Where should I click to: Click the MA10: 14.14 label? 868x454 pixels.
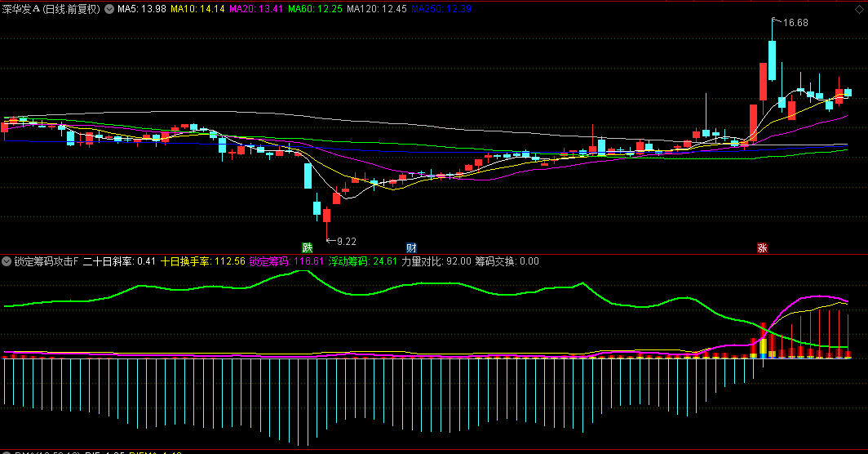pyautogui.click(x=197, y=9)
